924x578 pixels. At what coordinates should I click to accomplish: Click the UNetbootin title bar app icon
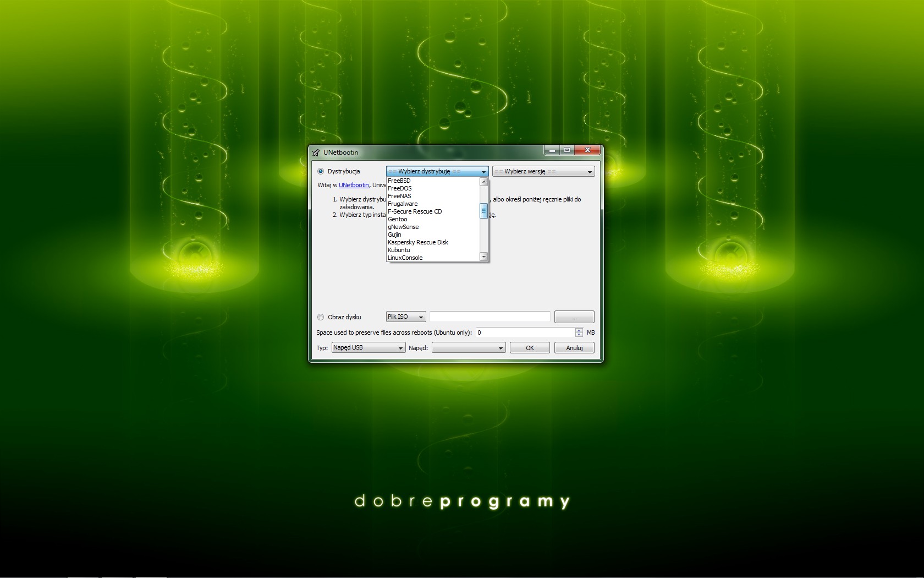pos(316,152)
